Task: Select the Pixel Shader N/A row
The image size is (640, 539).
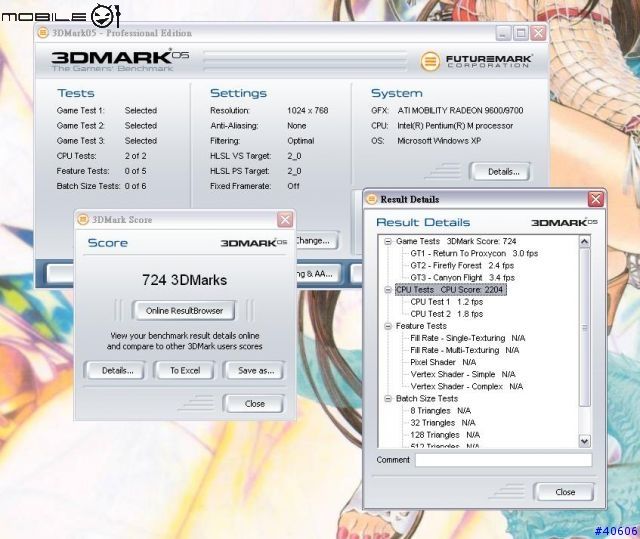Action: 443,362
